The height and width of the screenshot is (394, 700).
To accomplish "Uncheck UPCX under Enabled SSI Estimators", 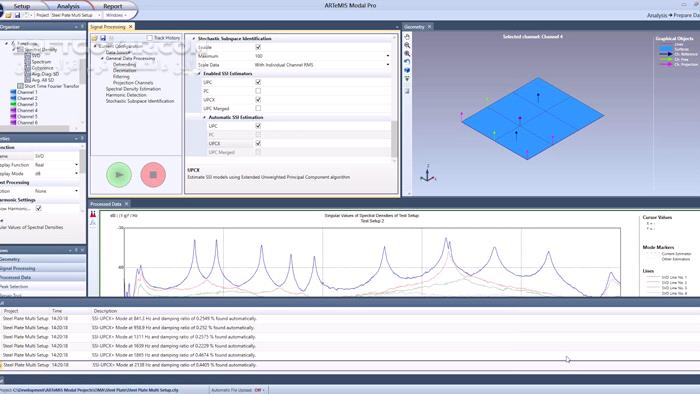I will [x=258, y=100].
